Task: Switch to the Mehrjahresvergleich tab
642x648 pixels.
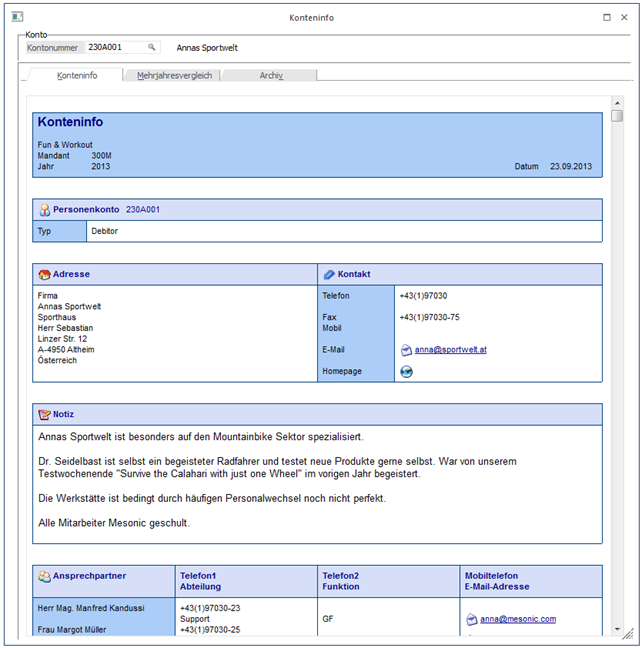Action: coord(174,75)
